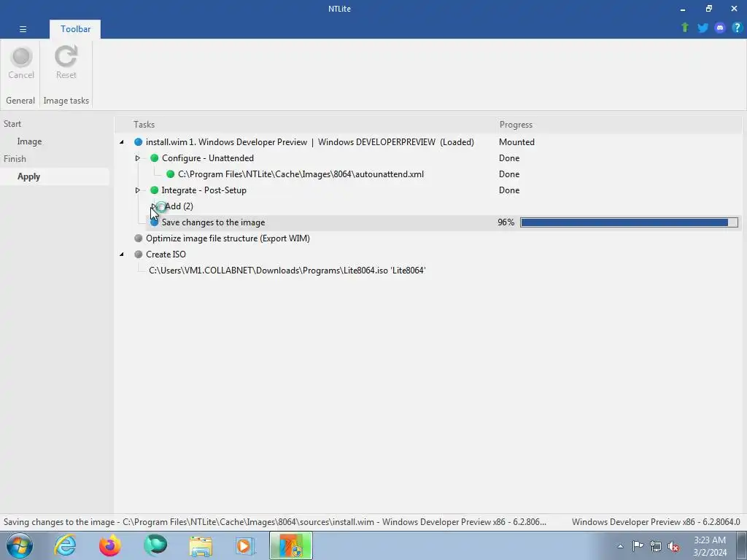Viewport: 747px width, 560px height.
Task: Open the Action Center flag icon
Action: coord(638,545)
